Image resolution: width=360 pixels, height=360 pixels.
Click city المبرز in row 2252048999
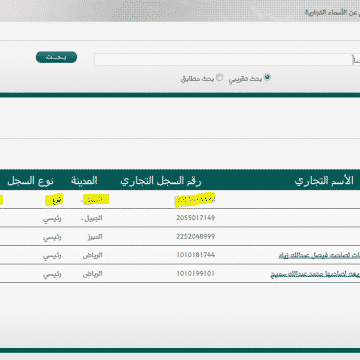click(95, 237)
